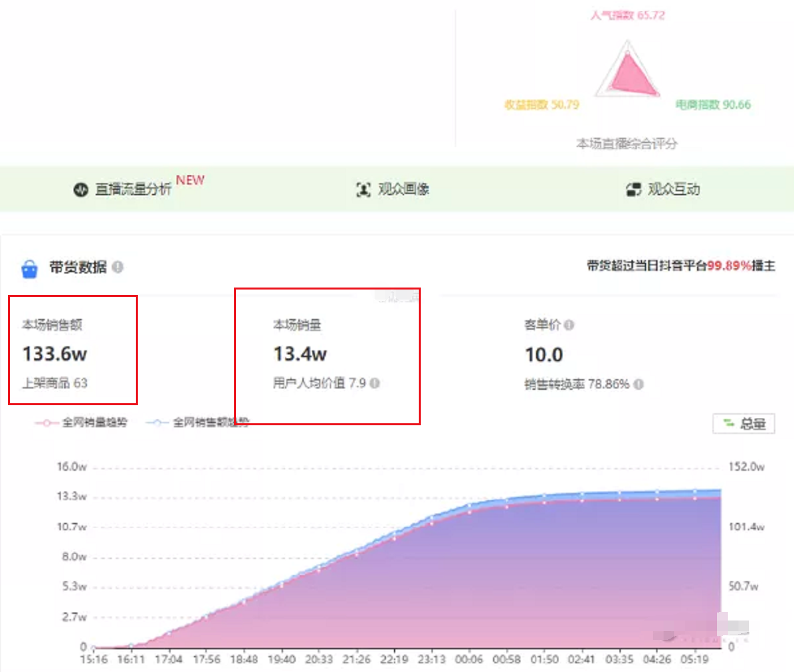The width and height of the screenshot is (794, 672).
Task: Select the 13.4w sales volume value
Action: pos(300,354)
